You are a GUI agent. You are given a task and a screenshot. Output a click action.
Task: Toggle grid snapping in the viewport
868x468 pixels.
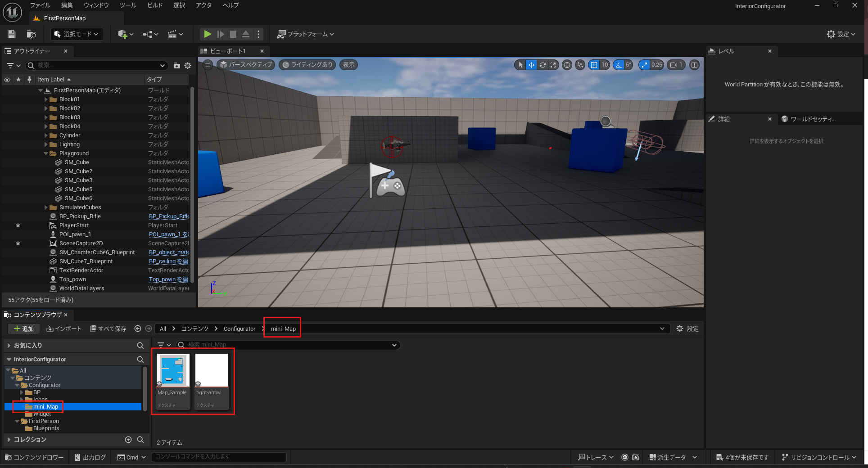(x=593, y=65)
